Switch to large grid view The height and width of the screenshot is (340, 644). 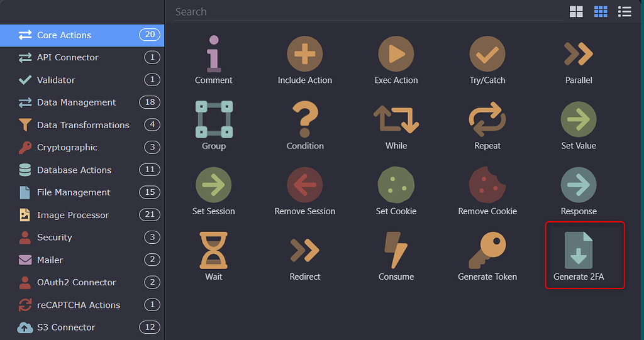[576, 11]
